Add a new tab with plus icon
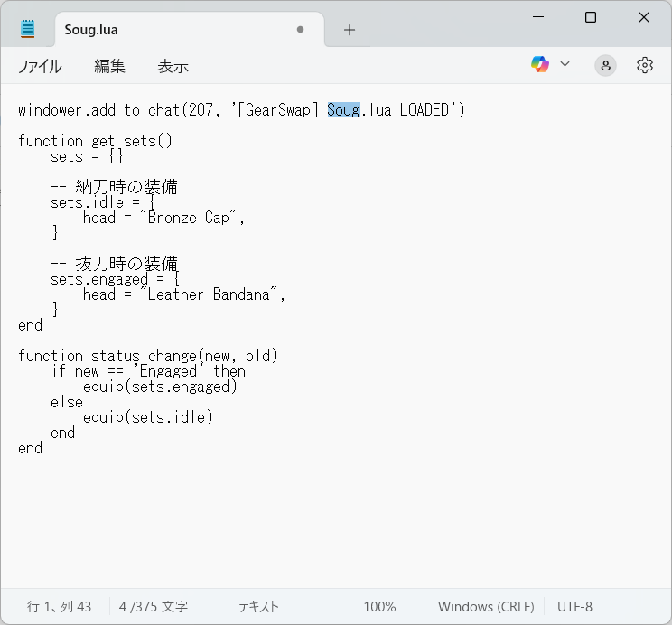The width and height of the screenshot is (672, 625). 350,30
